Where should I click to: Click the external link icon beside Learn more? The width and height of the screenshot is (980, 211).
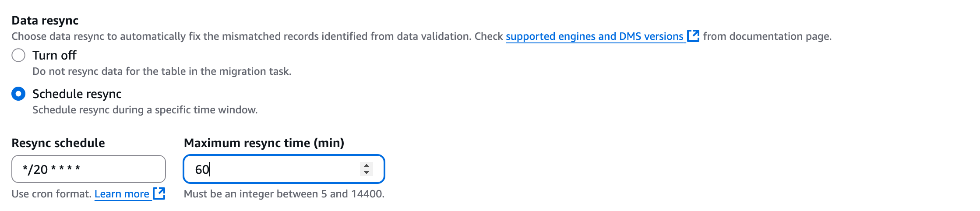(x=159, y=193)
